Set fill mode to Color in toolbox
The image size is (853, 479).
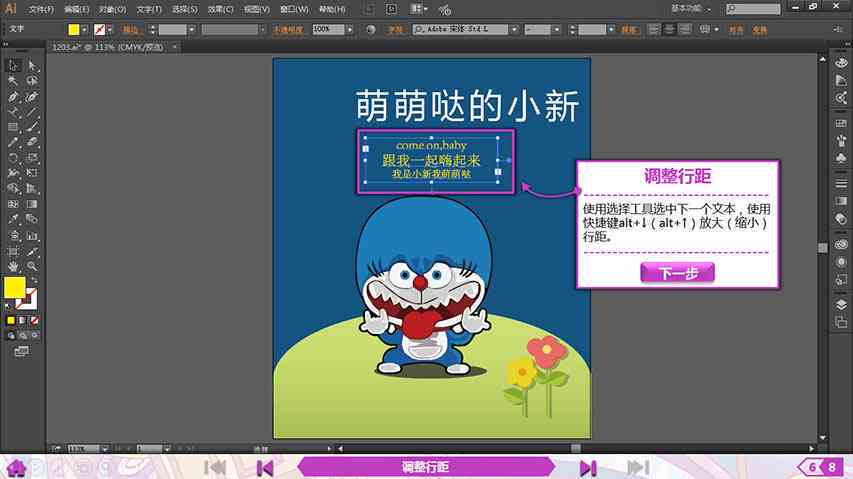point(11,321)
